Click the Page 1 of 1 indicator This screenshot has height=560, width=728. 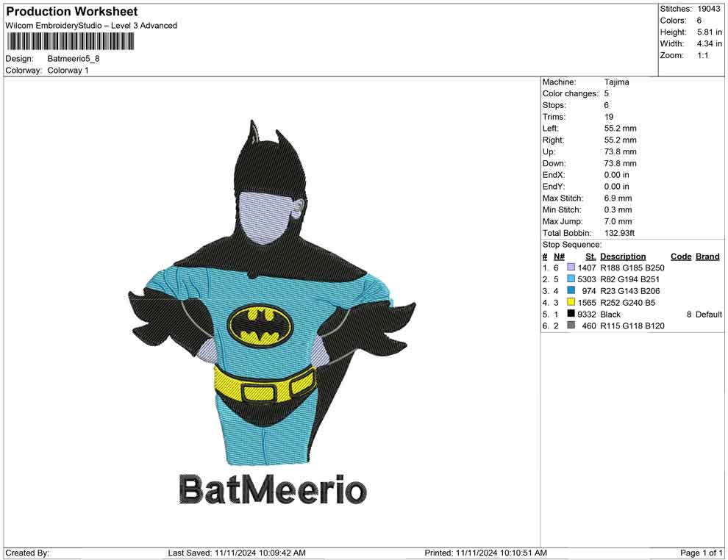(x=701, y=553)
